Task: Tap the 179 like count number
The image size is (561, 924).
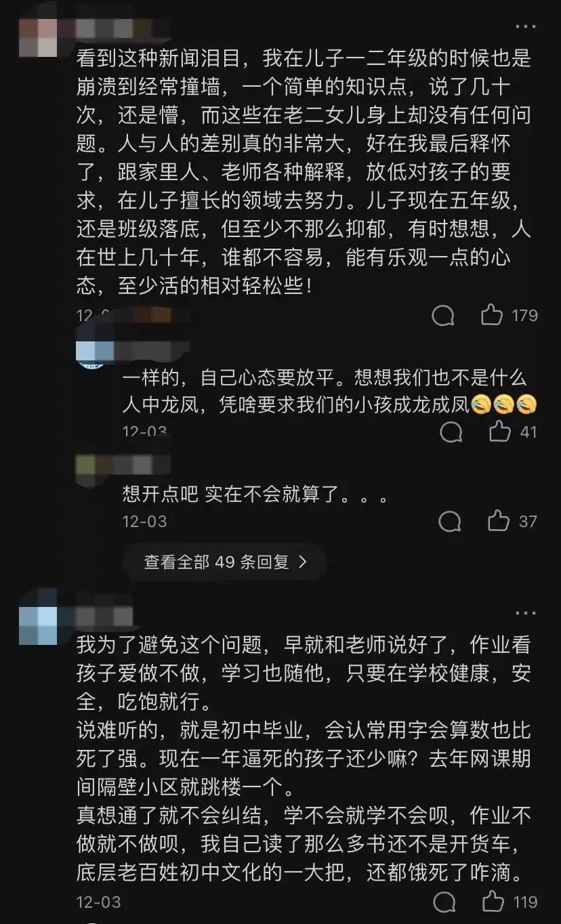Action: click(x=524, y=316)
